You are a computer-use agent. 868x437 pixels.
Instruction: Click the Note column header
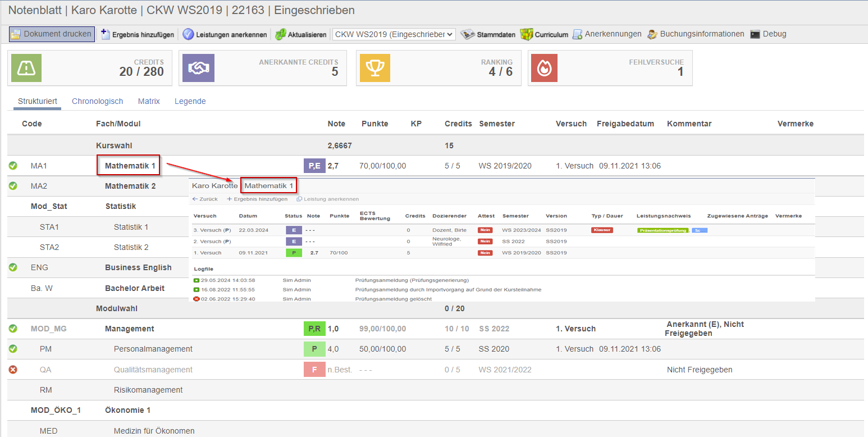point(337,124)
